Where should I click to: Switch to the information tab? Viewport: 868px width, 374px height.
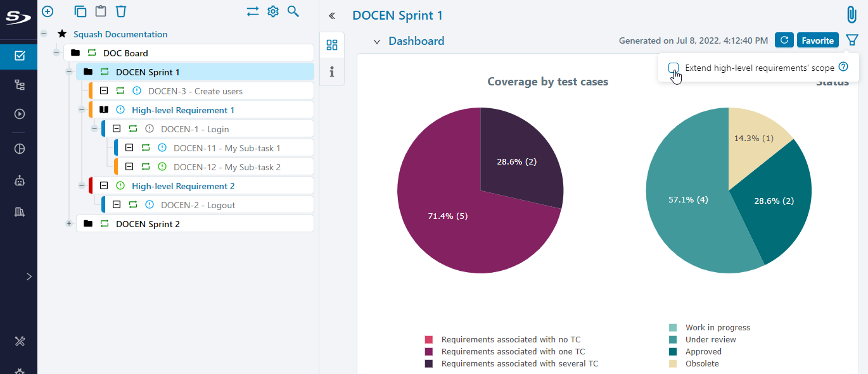coord(332,72)
